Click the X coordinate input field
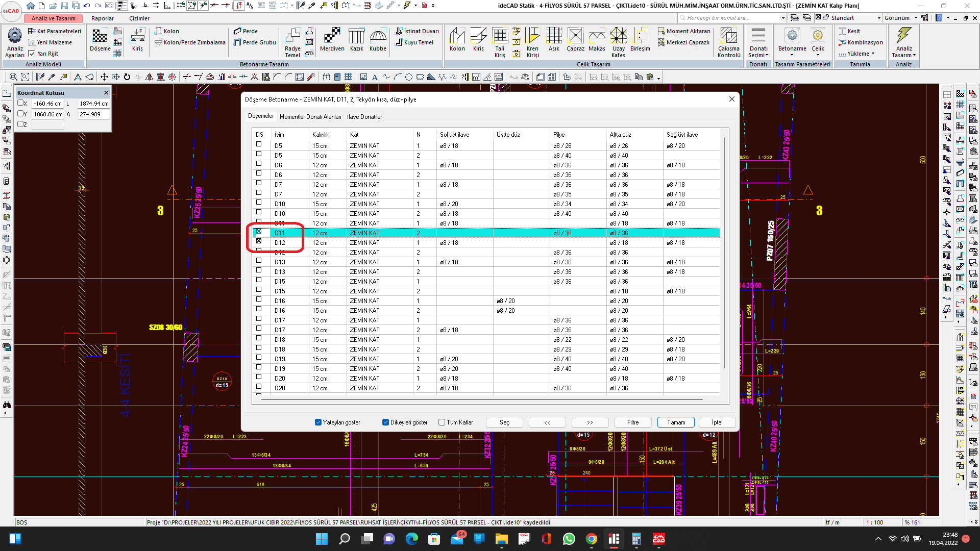This screenshot has width=980, height=551. click(x=47, y=104)
